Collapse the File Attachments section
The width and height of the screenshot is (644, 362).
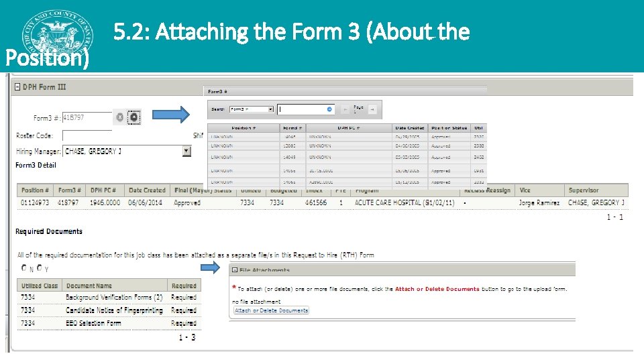(x=235, y=270)
